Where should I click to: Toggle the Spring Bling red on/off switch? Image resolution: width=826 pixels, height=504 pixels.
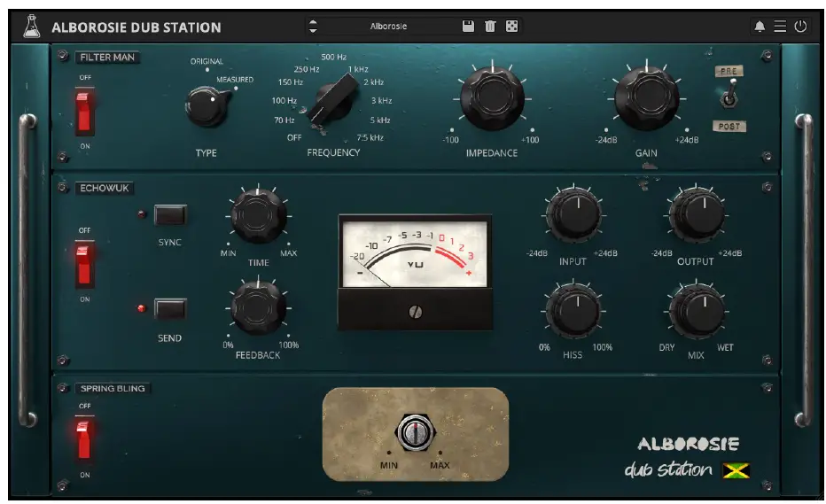click(x=84, y=439)
